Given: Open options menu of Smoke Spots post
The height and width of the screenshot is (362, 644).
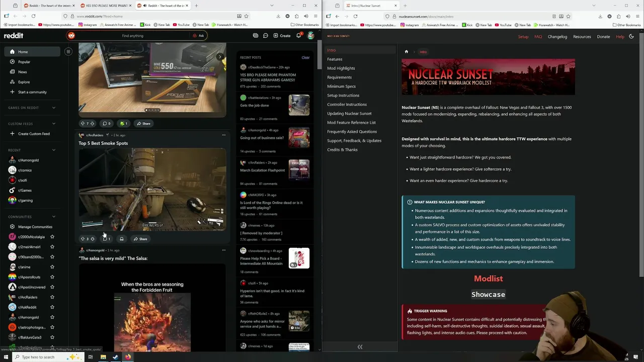Looking at the screenshot, I should point(223,135).
